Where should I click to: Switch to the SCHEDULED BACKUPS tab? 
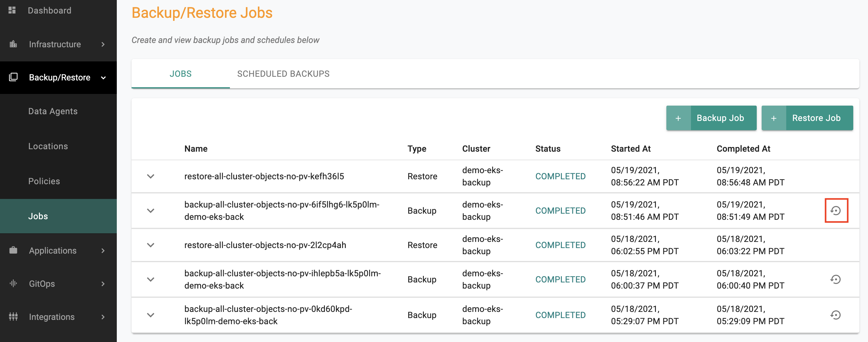coord(282,73)
